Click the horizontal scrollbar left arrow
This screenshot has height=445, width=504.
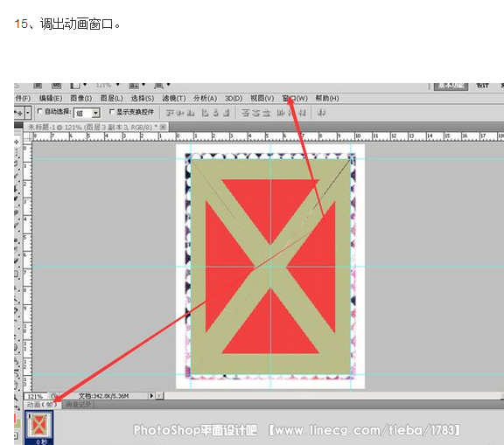click(x=160, y=396)
